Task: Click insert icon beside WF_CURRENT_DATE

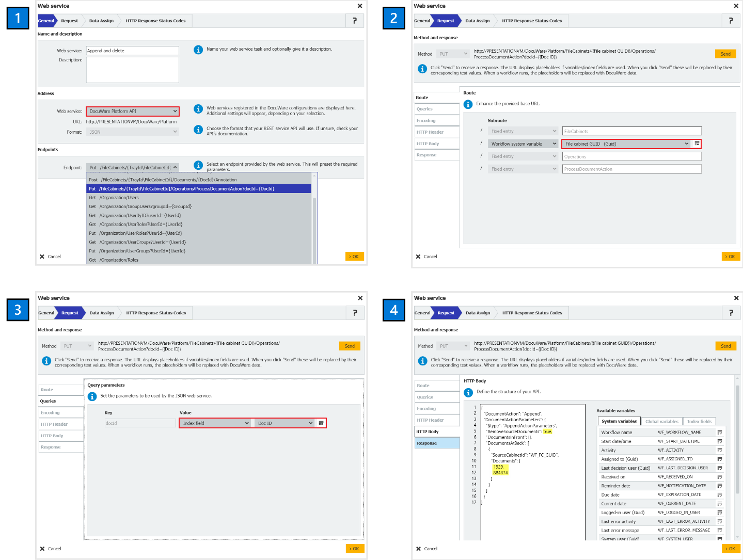Action: pos(719,504)
